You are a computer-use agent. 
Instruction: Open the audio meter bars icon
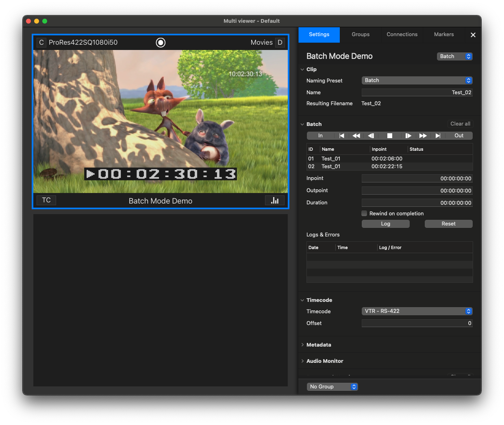coord(275,200)
